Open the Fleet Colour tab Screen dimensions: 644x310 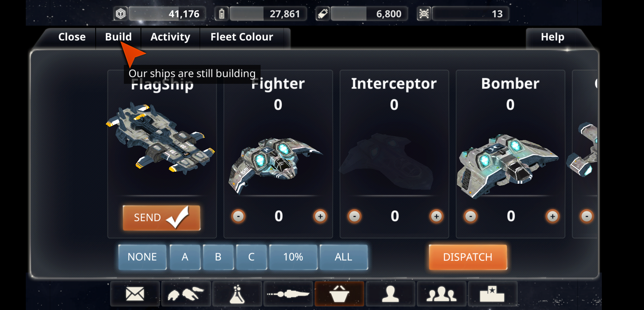(x=242, y=37)
